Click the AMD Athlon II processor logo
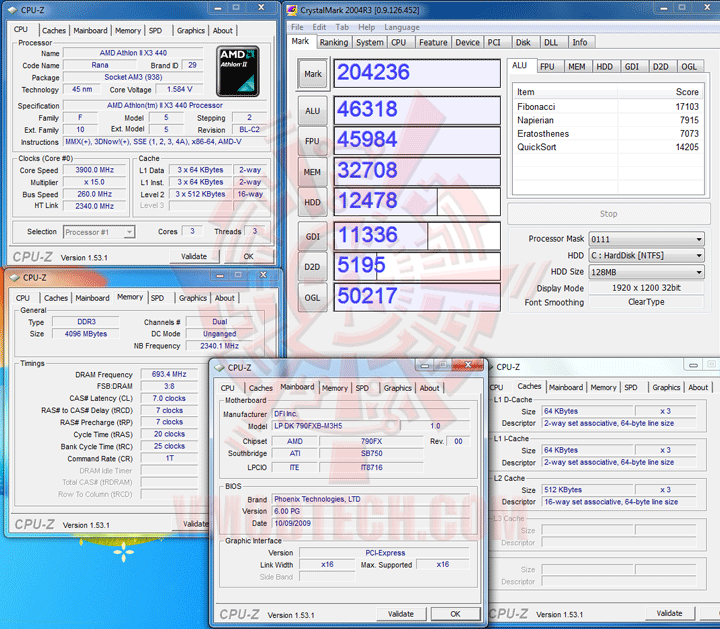The width and height of the screenshot is (720, 629). pos(237,71)
